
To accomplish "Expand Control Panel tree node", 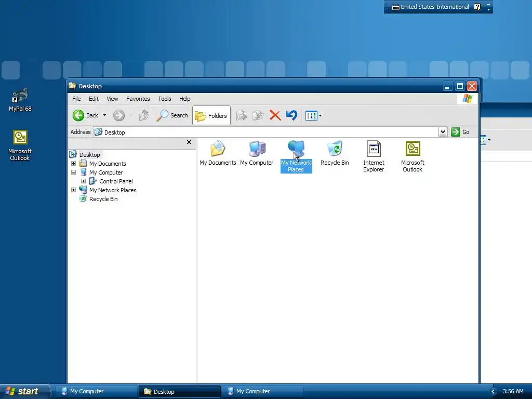I will coord(83,181).
